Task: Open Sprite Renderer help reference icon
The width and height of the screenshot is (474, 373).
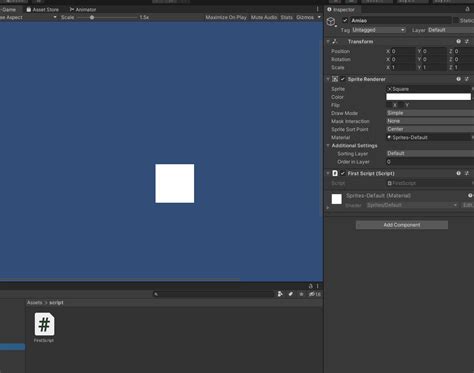Action: tap(459, 79)
